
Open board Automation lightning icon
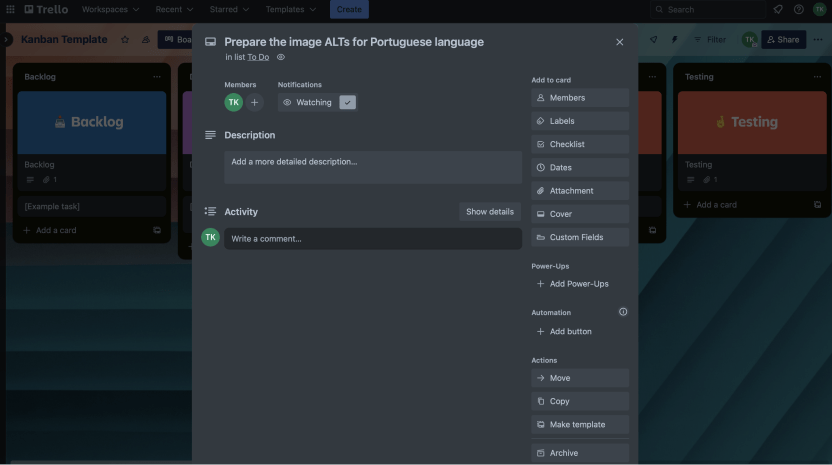pyautogui.click(x=674, y=39)
